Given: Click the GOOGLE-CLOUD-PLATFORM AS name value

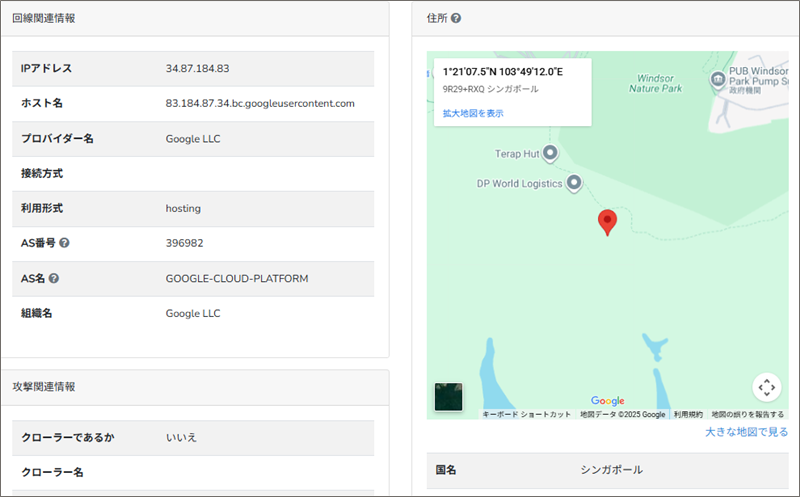Looking at the screenshot, I should (237, 278).
